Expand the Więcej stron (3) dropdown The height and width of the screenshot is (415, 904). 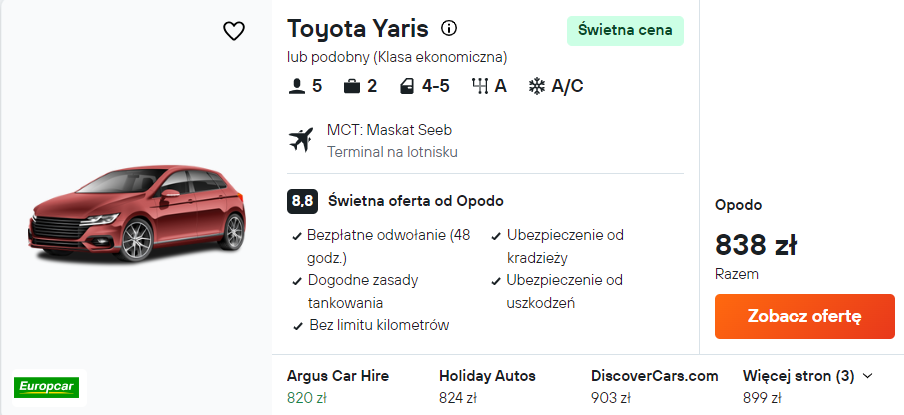click(x=807, y=376)
